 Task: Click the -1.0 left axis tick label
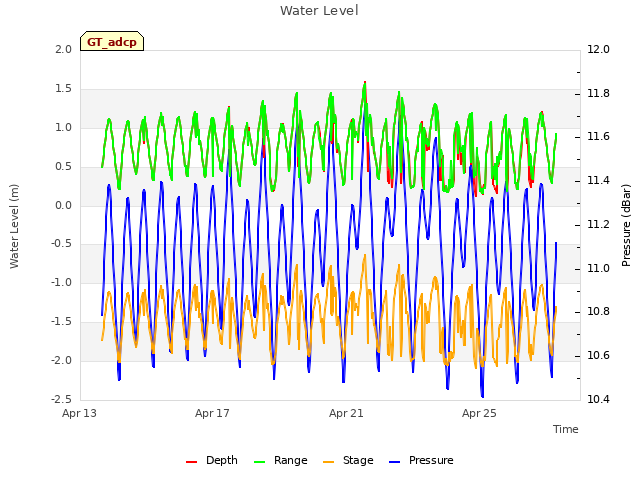click(61, 282)
